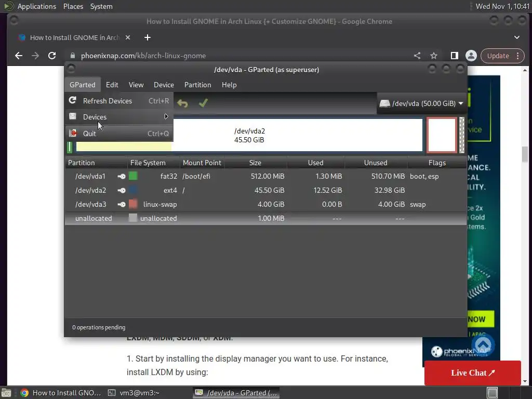Click the Chrome back arrow button

point(19,56)
